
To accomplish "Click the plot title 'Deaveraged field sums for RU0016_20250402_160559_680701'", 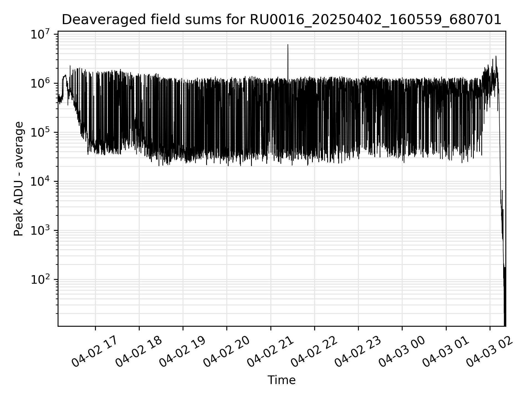I will tap(282, 20).
